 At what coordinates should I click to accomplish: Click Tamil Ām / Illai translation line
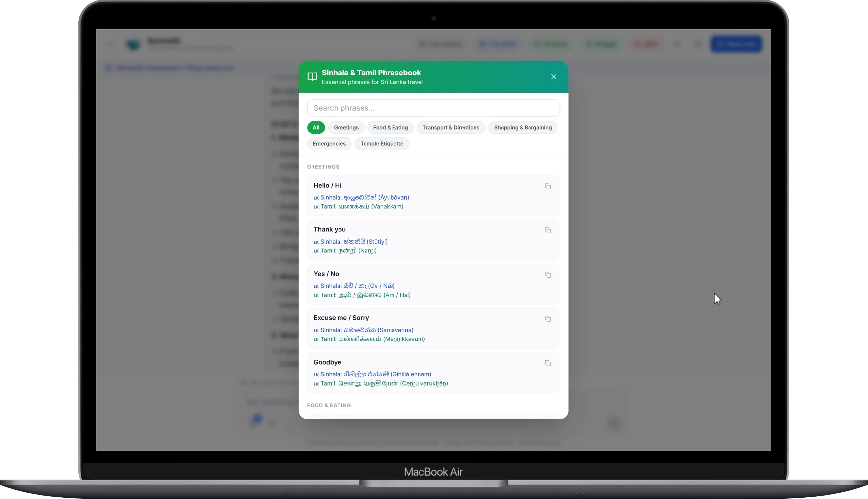click(x=362, y=295)
